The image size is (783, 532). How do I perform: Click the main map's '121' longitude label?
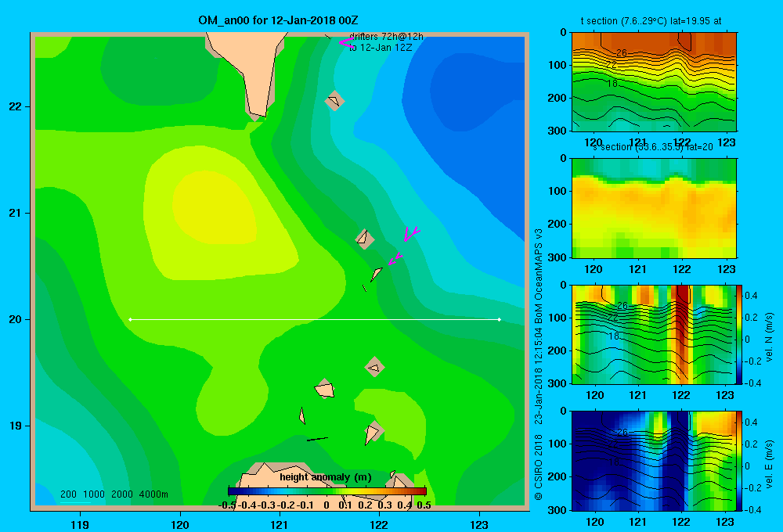[280, 524]
